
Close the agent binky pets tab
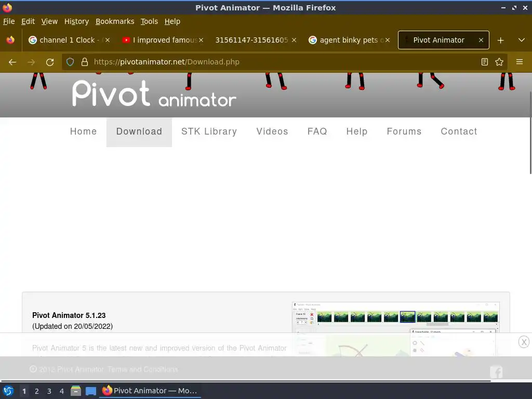coord(388,40)
